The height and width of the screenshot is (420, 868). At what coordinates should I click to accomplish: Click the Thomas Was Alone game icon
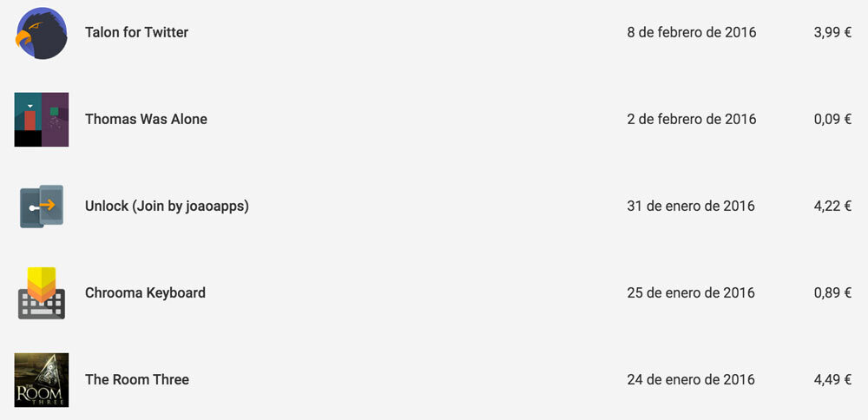point(42,120)
